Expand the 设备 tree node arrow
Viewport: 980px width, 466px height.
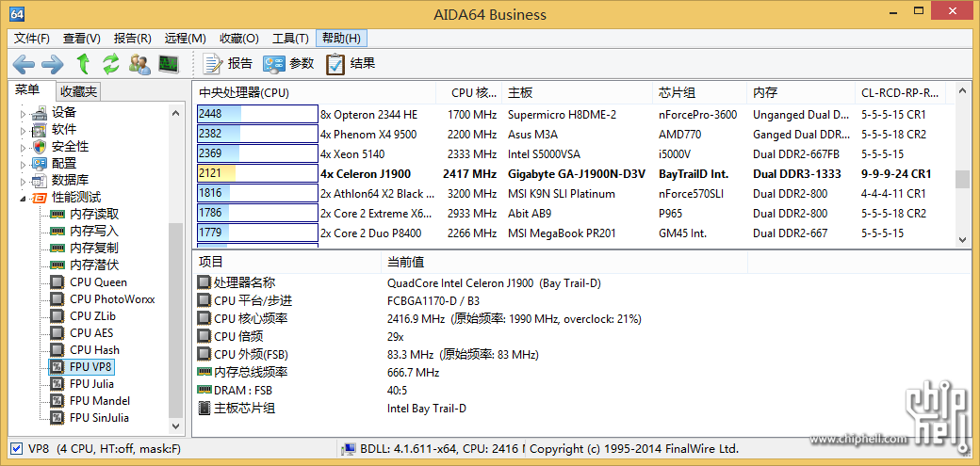click(x=24, y=114)
